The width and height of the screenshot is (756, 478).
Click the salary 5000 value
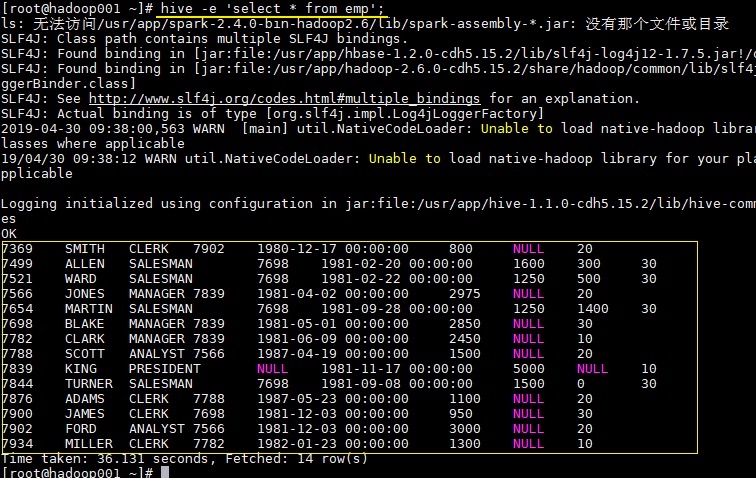pos(529,369)
